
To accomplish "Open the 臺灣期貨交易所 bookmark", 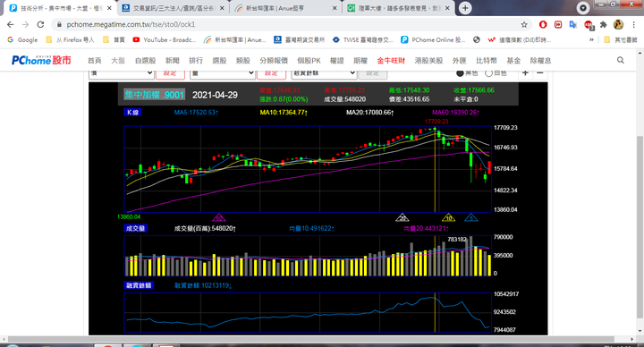I will pos(300,40).
